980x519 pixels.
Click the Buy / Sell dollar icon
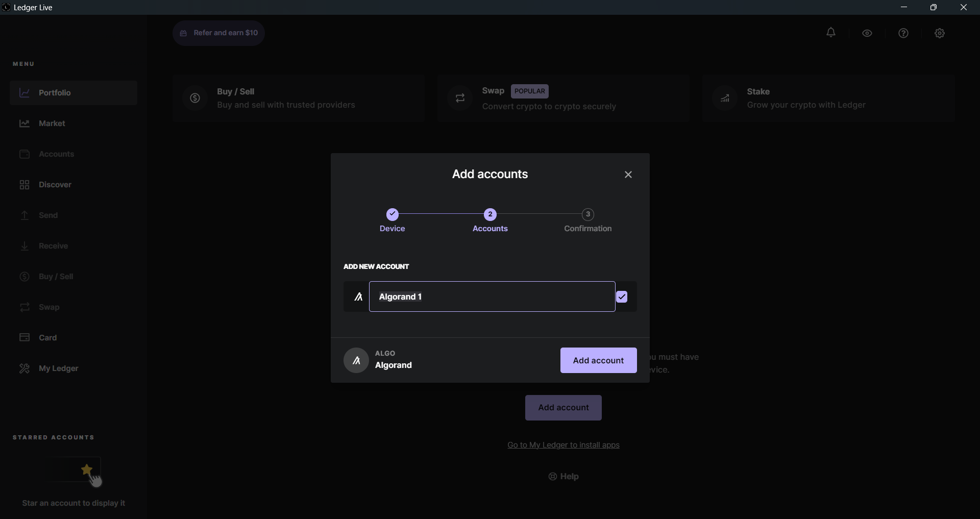click(x=195, y=98)
